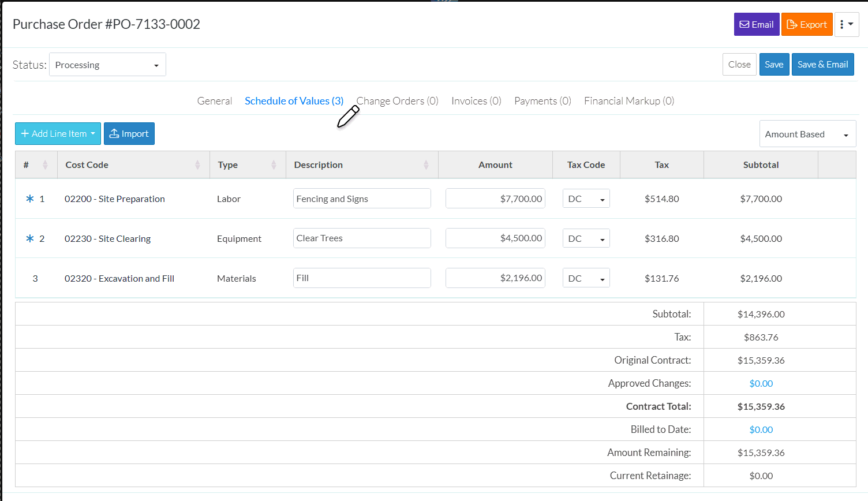Screen dimensions: 868x501
Task: Click the $4,500.00 amount field
Action: point(495,238)
